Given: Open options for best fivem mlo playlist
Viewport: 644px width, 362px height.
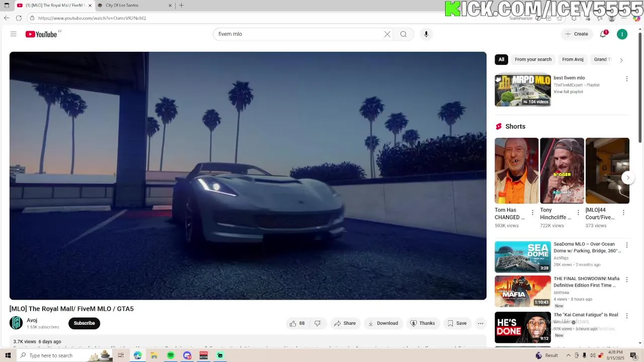Looking at the screenshot, I should pos(627,79).
